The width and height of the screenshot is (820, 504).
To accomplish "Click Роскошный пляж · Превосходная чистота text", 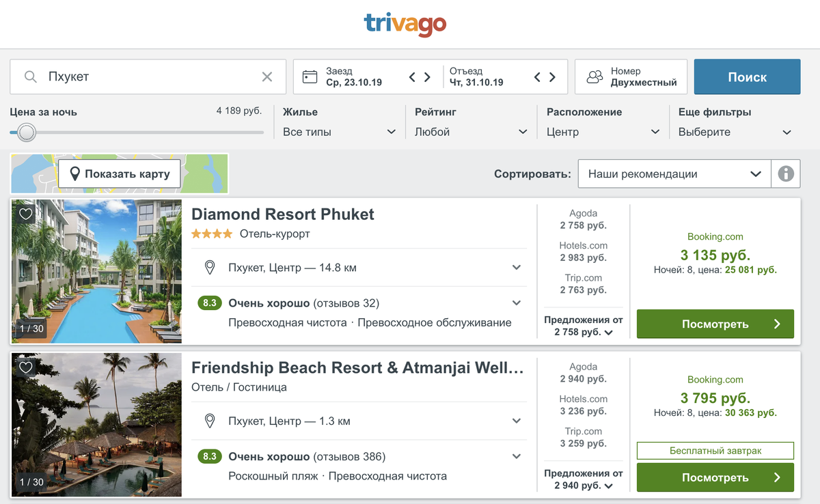I will tap(338, 476).
